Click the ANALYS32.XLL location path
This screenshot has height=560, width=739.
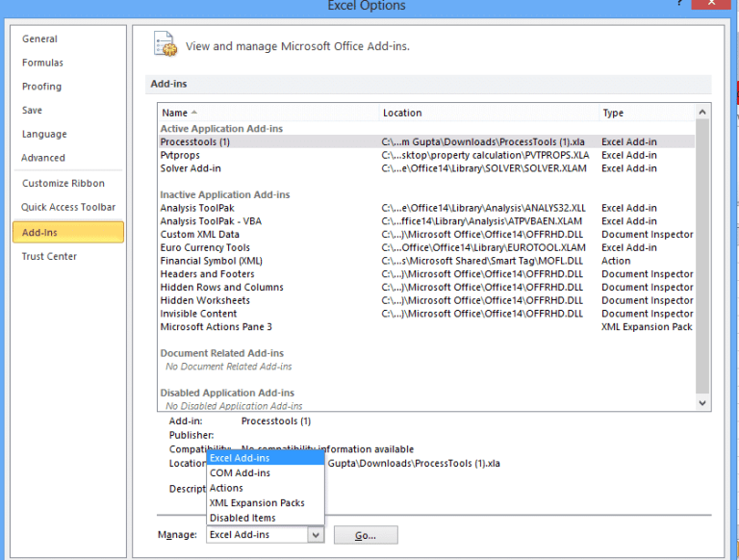pyautogui.click(x=484, y=208)
